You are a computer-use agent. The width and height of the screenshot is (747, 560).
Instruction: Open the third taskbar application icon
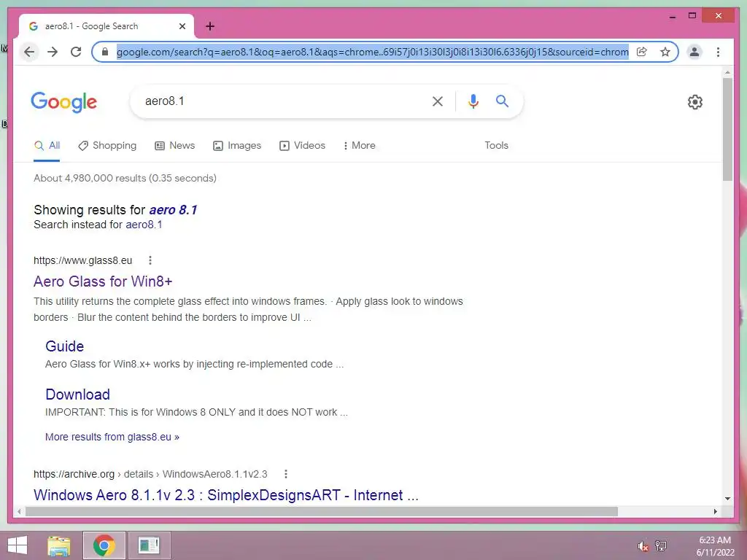pos(149,545)
